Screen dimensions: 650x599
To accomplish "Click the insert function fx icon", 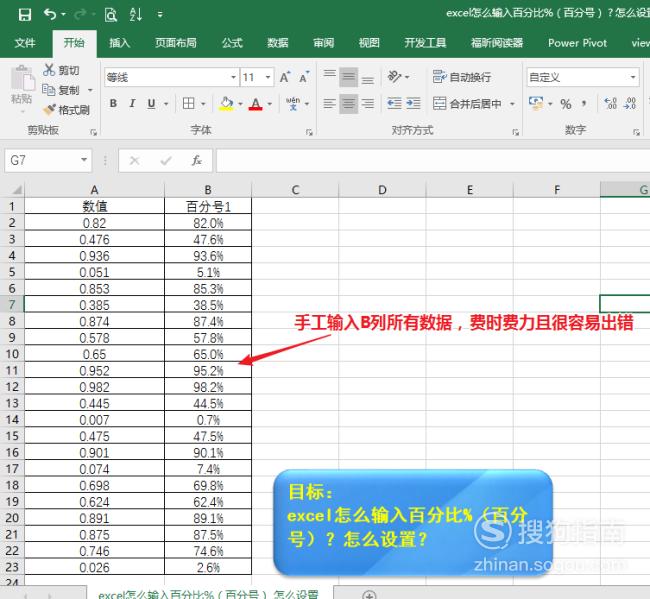I will coord(196,160).
